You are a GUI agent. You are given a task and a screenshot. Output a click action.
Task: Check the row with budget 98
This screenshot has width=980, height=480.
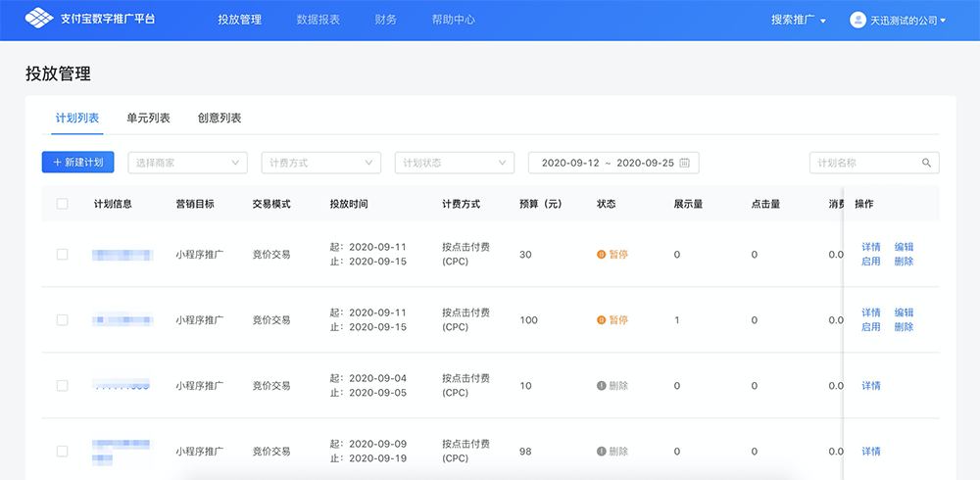[63, 452]
